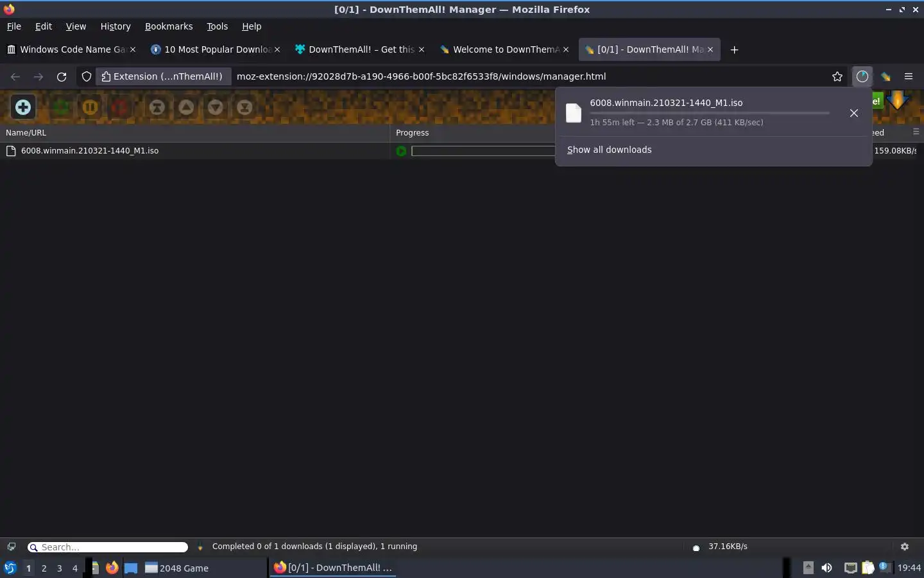Open the Bookmarks menu

coord(169,26)
